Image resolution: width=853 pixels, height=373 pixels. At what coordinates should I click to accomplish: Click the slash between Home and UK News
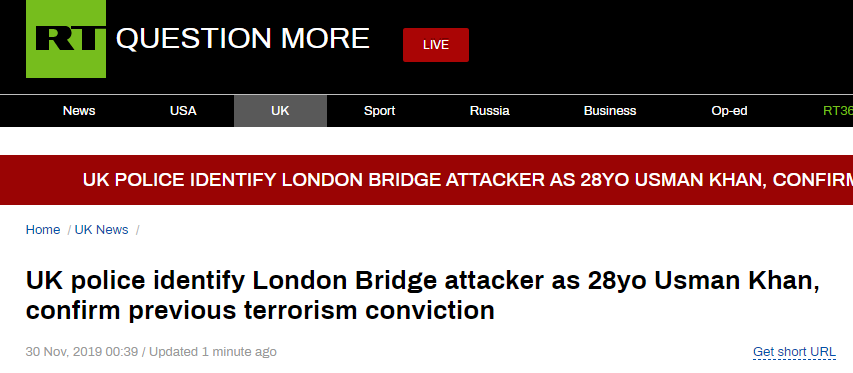click(x=69, y=230)
